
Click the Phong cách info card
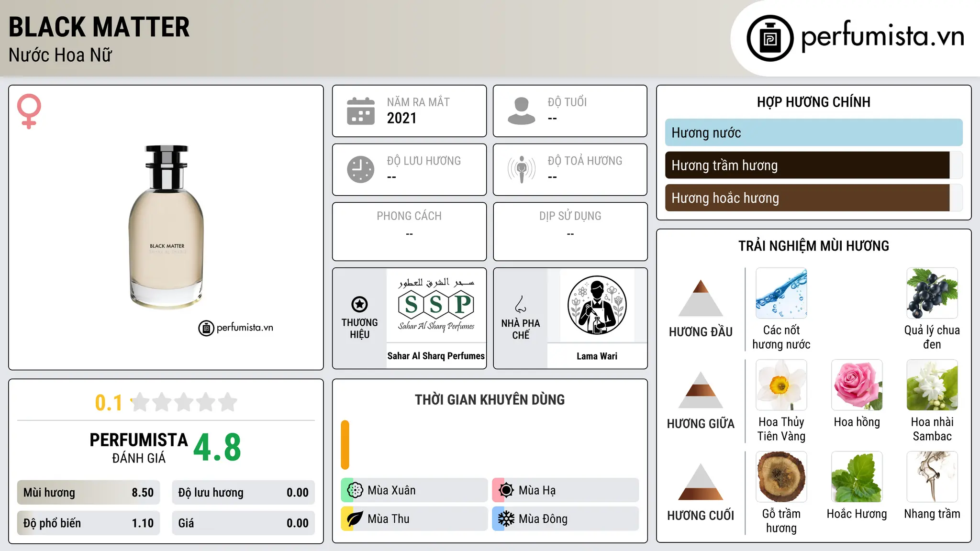pos(409,231)
